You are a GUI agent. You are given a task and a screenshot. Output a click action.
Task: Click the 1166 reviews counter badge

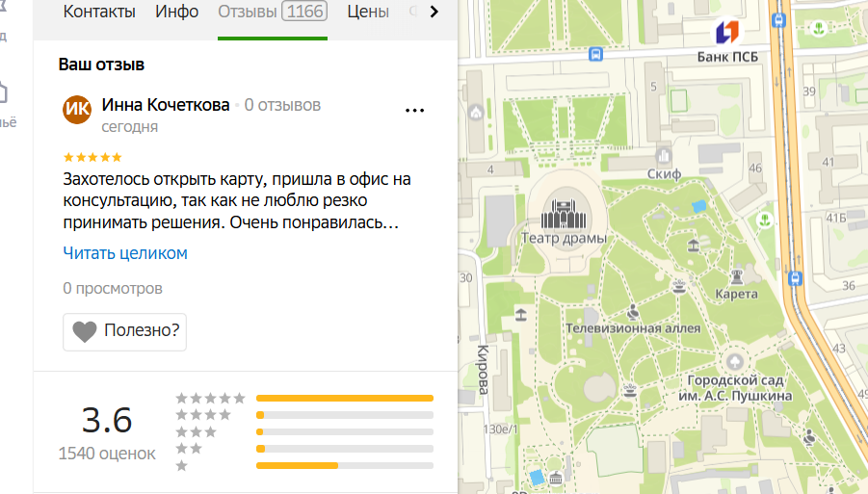304,12
